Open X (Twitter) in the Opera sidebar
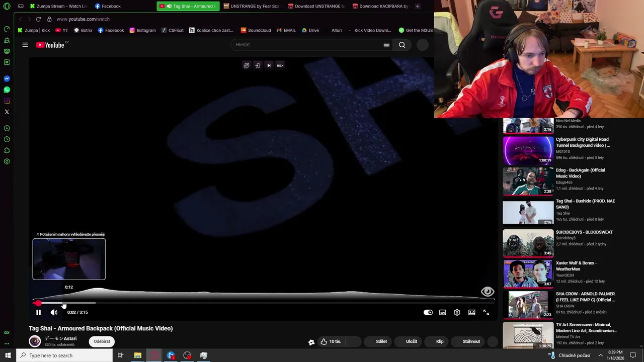The image size is (644, 362). coord(7,112)
